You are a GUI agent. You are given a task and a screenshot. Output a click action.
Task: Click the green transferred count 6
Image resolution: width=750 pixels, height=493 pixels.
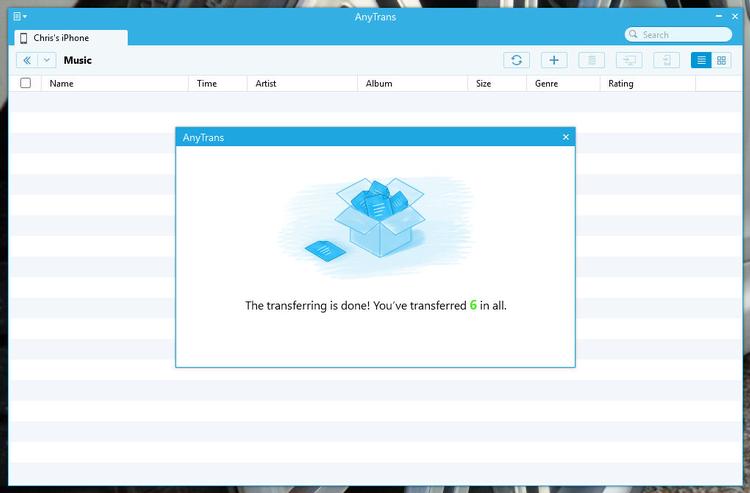pyautogui.click(x=473, y=305)
